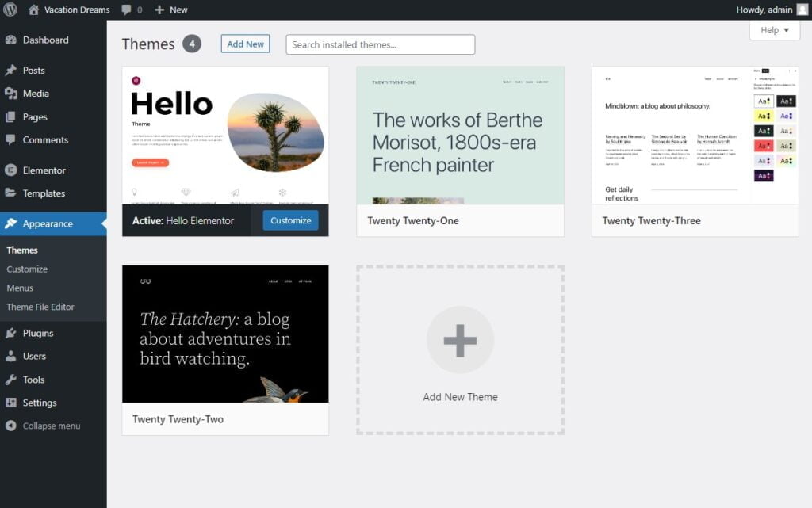Expand the Help dropdown

pos(775,30)
